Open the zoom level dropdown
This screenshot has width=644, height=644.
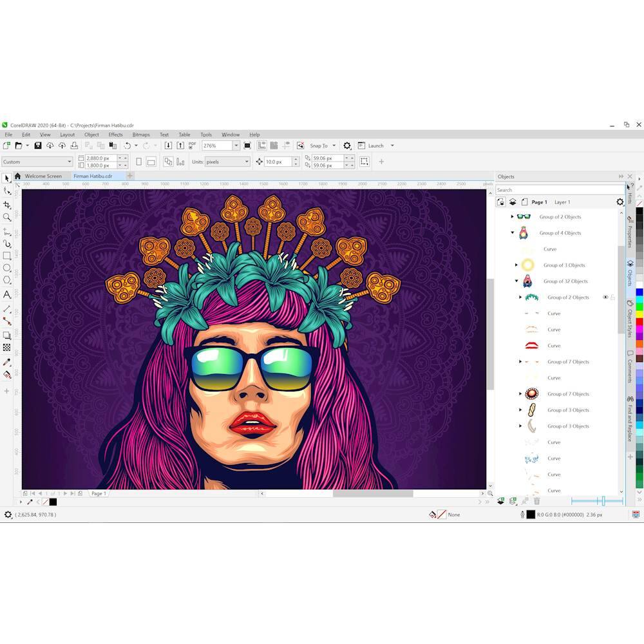coord(236,146)
